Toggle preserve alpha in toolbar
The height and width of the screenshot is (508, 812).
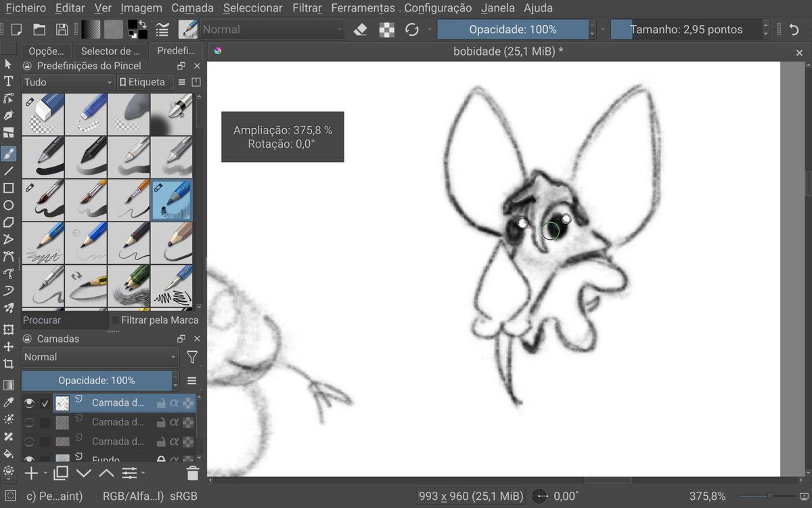[x=386, y=29]
